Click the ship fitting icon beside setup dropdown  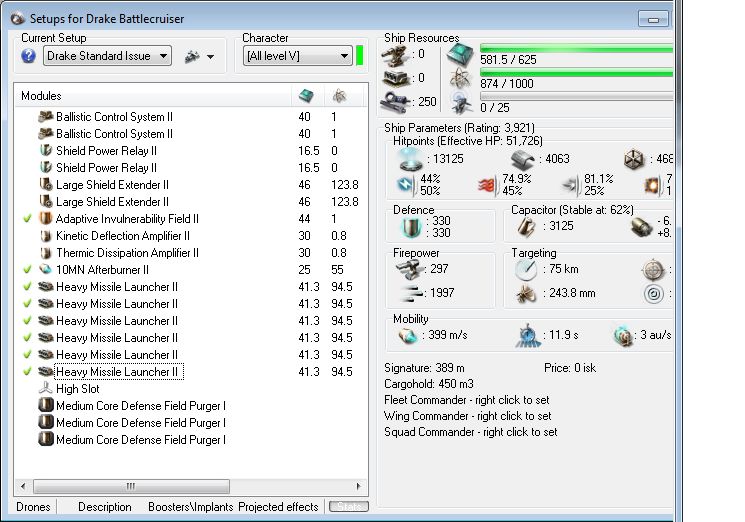click(192, 57)
